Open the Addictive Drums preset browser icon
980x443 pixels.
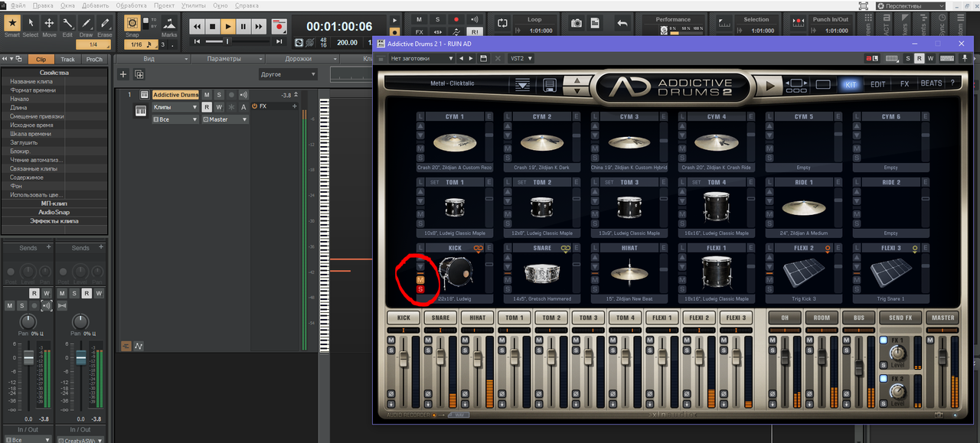(523, 85)
